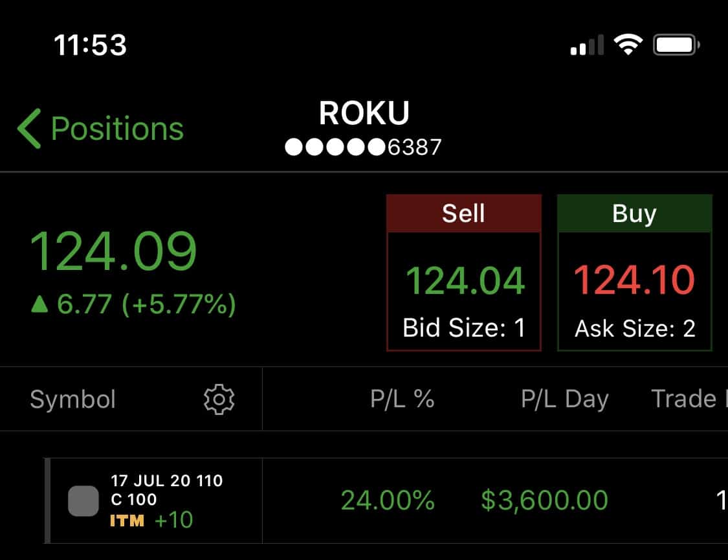Tap the 124.10 ask price

coord(634,280)
